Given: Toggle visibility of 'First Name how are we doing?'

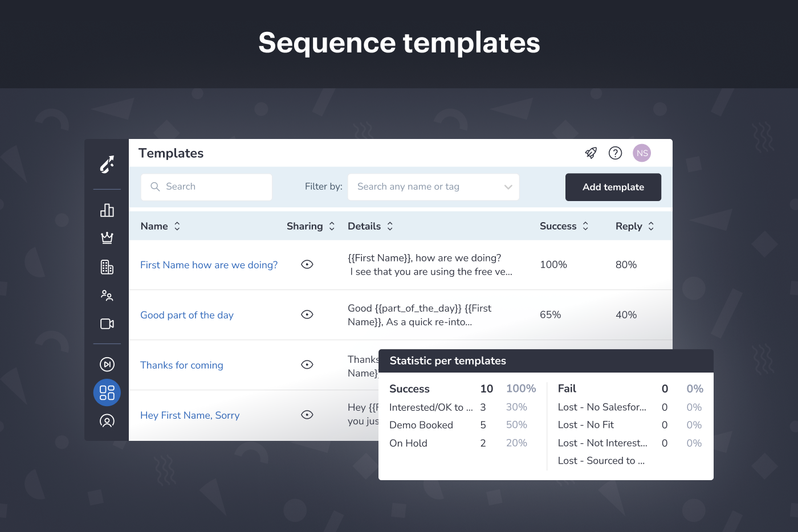Looking at the screenshot, I should [307, 264].
